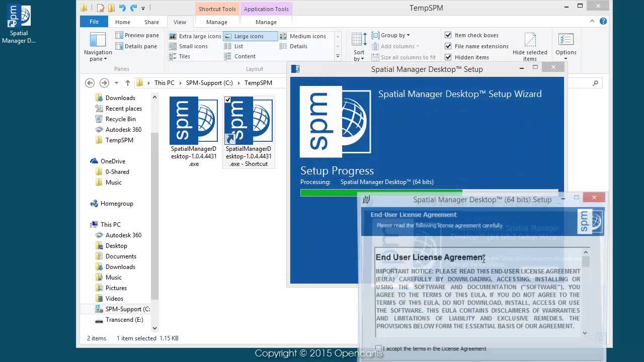This screenshot has height=362, width=644.
Task: Accept the terms in License Agreement checkbox
Action: (378, 348)
